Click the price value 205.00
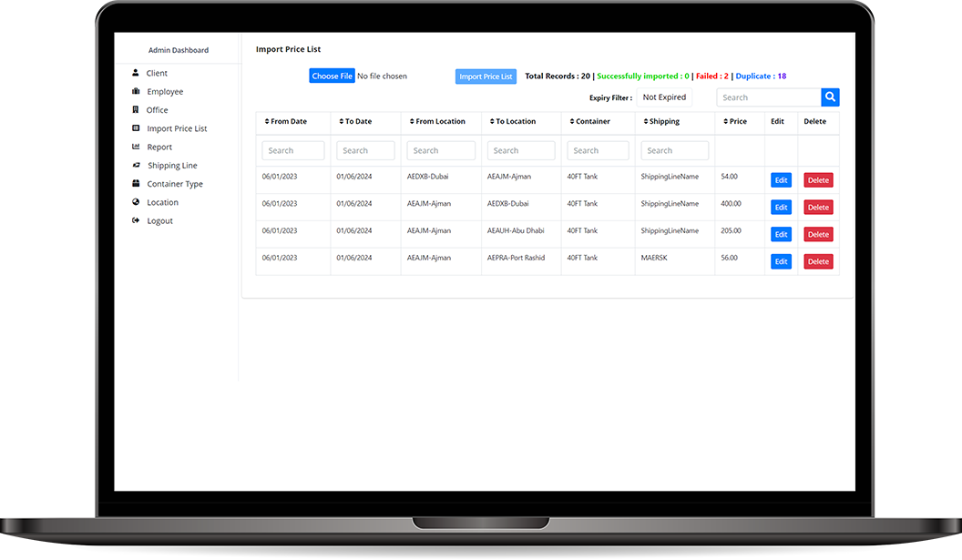962x560 pixels. coord(732,230)
